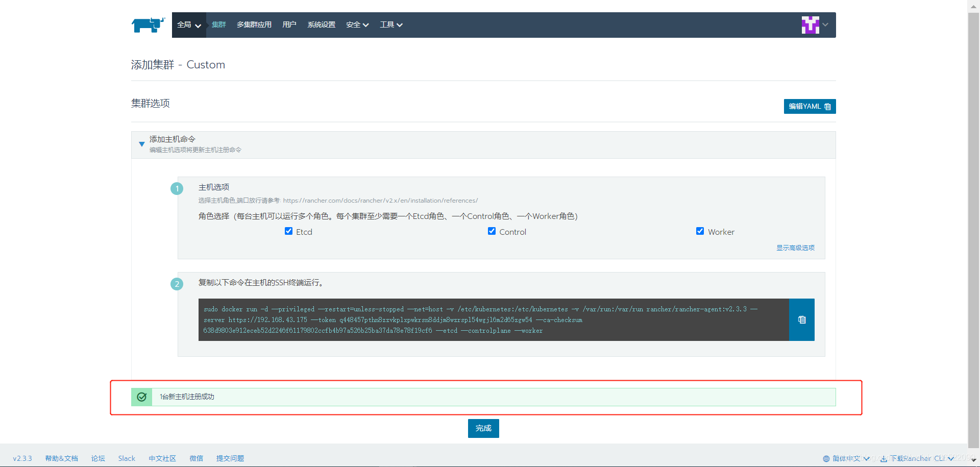Open the 多集群应用 menu item
The height and width of the screenshot is (467, 980).
(x=254, y=24)
